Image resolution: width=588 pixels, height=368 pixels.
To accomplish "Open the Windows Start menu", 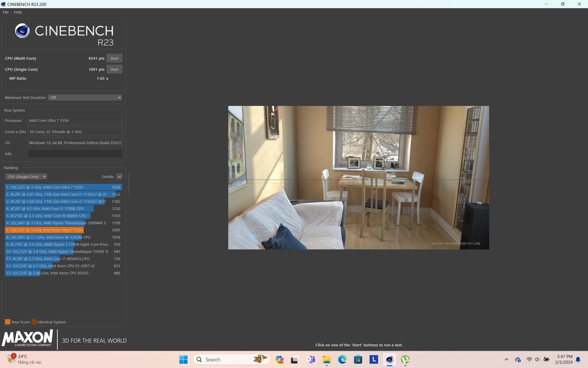I will [183, 360].
